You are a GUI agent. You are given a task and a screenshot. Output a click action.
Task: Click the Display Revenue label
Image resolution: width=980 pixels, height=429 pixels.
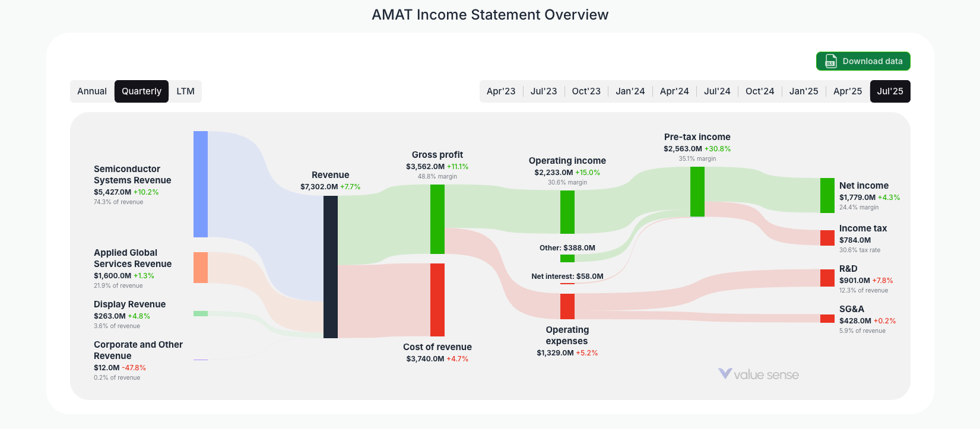coord(129,304)
